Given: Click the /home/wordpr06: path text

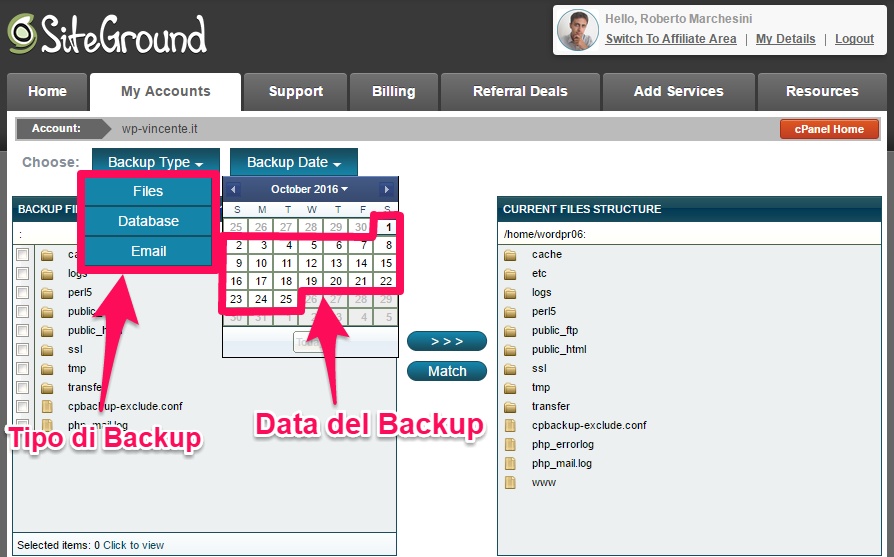Looking at the screenshot, I should (x=544, y=234).
